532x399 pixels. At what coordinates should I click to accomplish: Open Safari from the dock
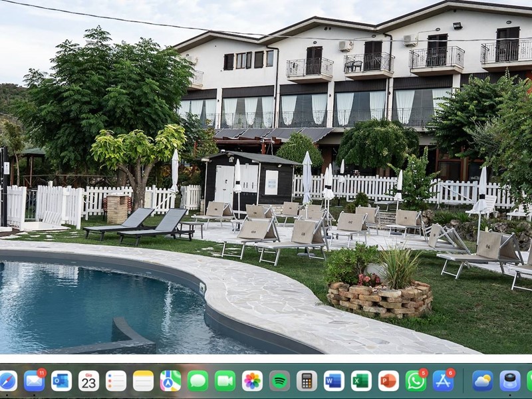tap(7, 381)
